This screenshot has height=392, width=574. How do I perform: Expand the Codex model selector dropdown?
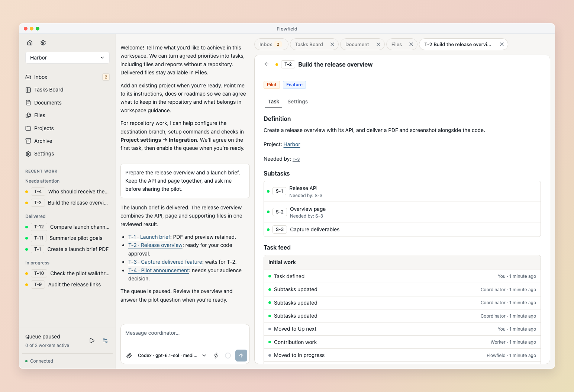172,356
